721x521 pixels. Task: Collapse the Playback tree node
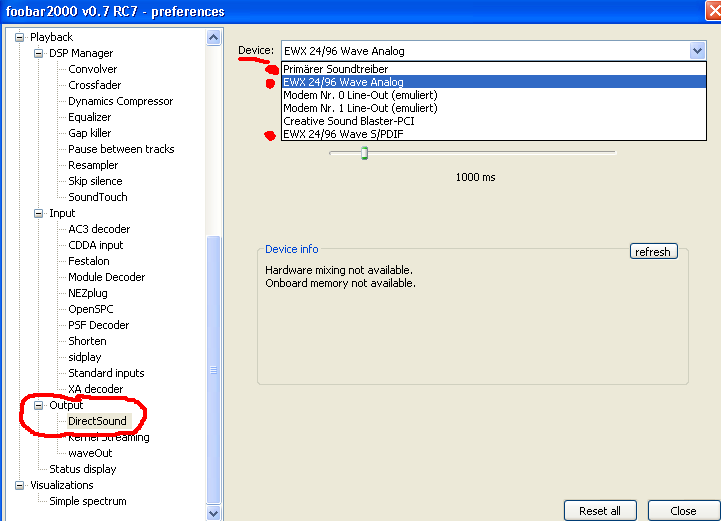click(19, 37)
